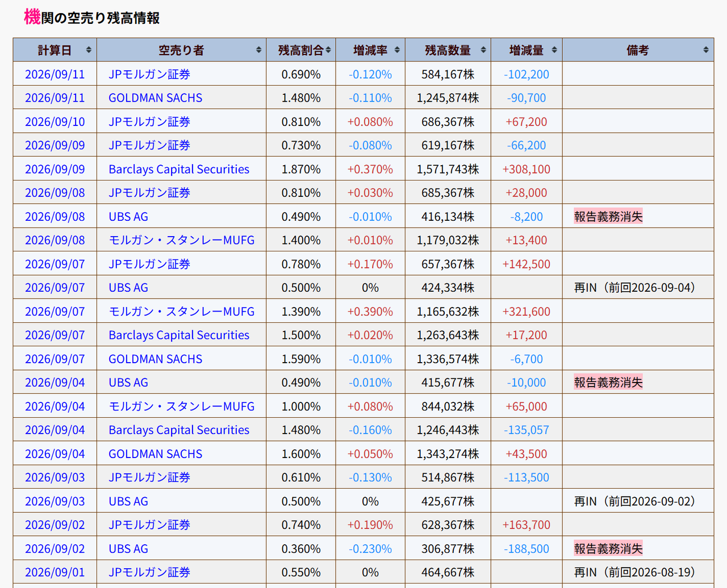
Task: Click the +163,700 change amount
Action: pos(527,525)
